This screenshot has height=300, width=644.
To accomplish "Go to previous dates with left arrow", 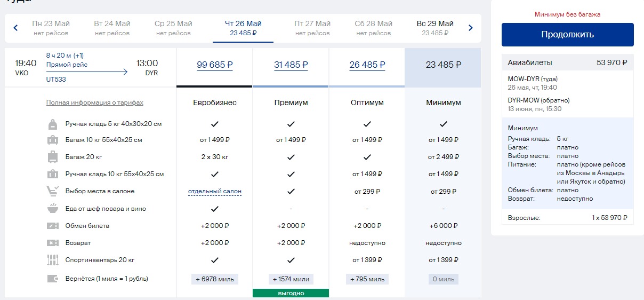I will 15,28.
